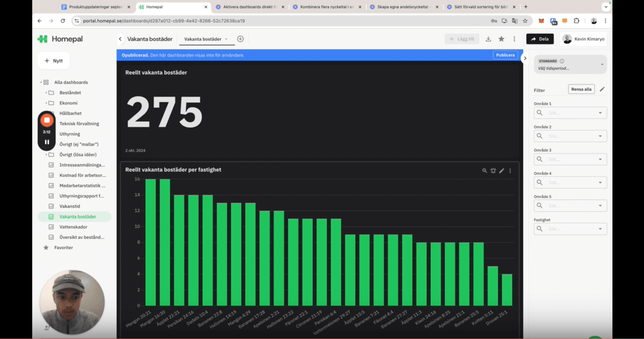Open Favoriter in the sidebar

point(63,248)
